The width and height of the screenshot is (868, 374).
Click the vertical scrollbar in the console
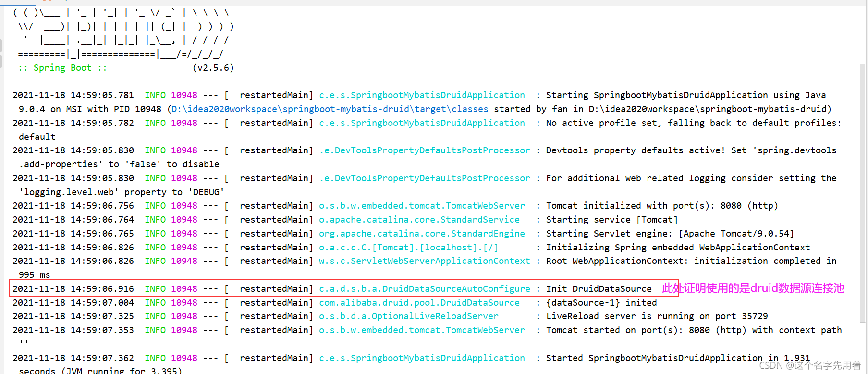pos(863,192)
